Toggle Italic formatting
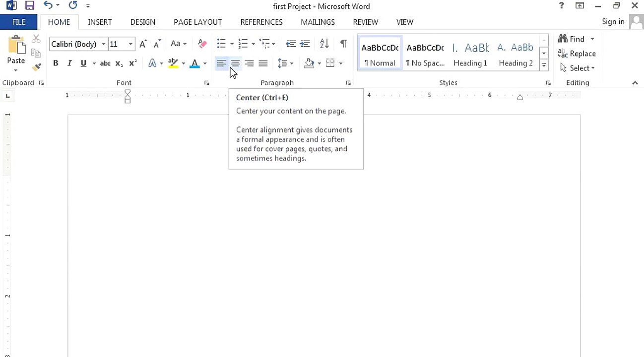Image resolution: width=644 pixels, height=357 pixels. pyautogui.click(x=69, y=63)
